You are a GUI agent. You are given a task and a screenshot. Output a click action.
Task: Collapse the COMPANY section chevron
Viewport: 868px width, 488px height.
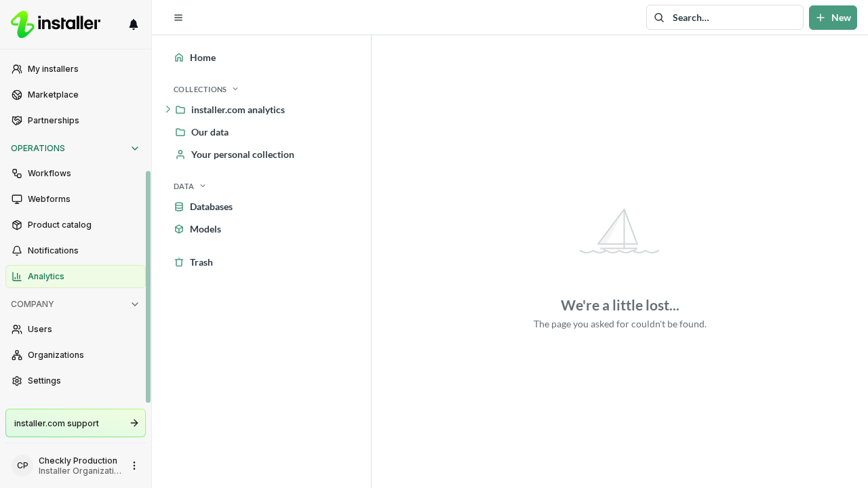[135, 304]
